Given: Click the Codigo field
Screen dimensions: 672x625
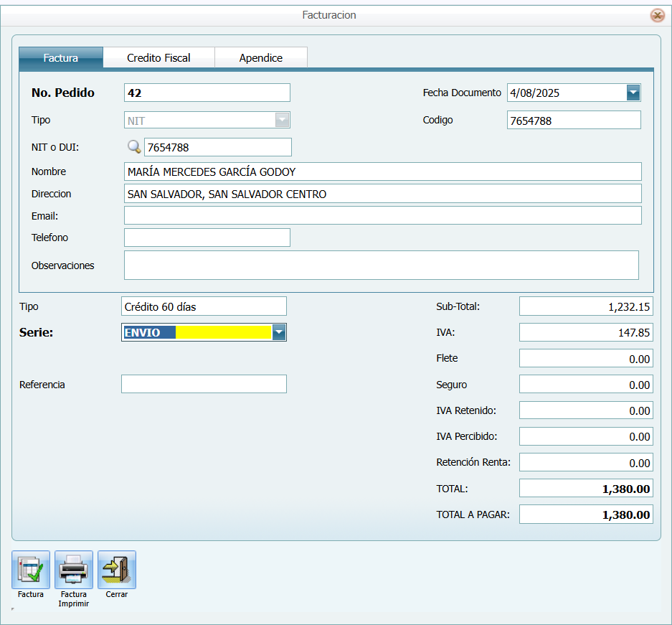Looking at the screenshot, I should coord(573,121).
